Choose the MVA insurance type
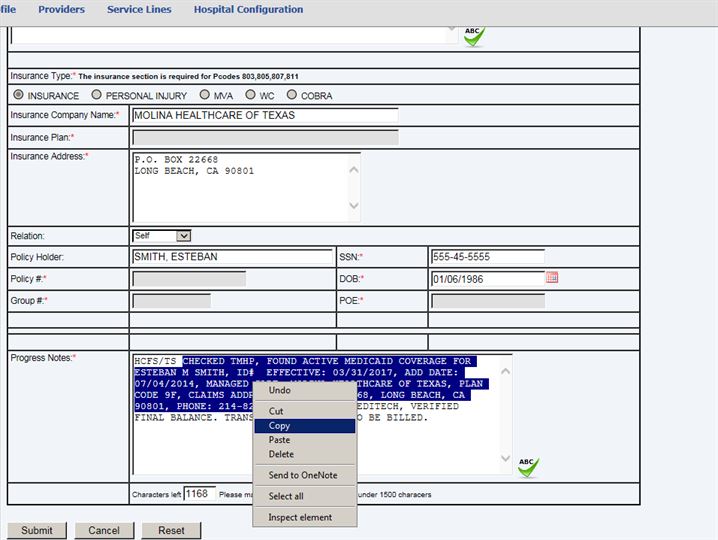718x540 pixels. coord(204,96)
